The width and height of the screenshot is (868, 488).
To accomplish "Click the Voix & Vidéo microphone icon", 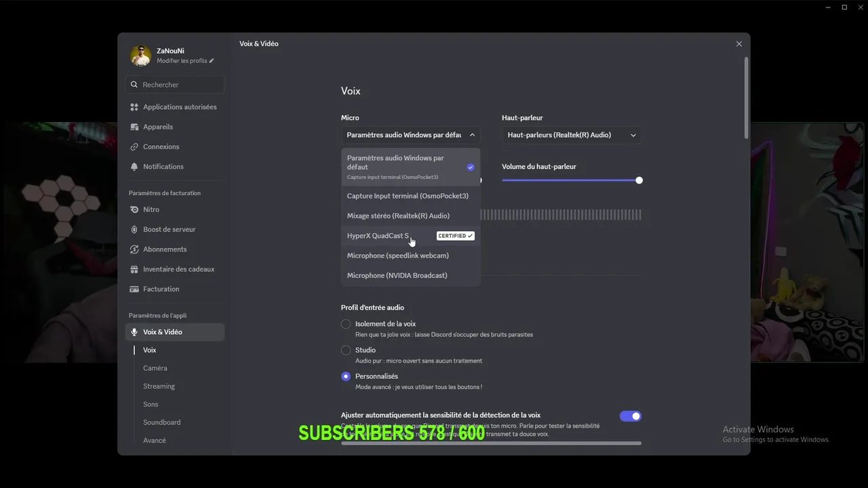I will click(x=134, y=332).
